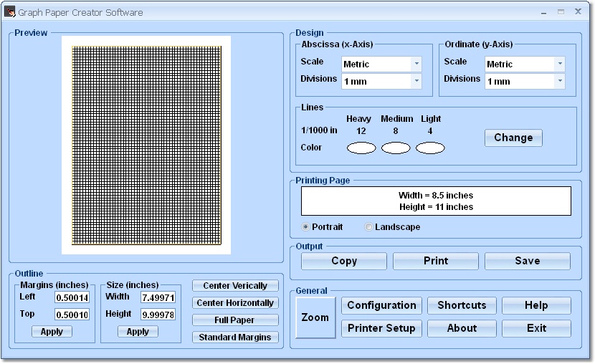
Task: Click the Width size input field
Action: click(x=158, y=297)
